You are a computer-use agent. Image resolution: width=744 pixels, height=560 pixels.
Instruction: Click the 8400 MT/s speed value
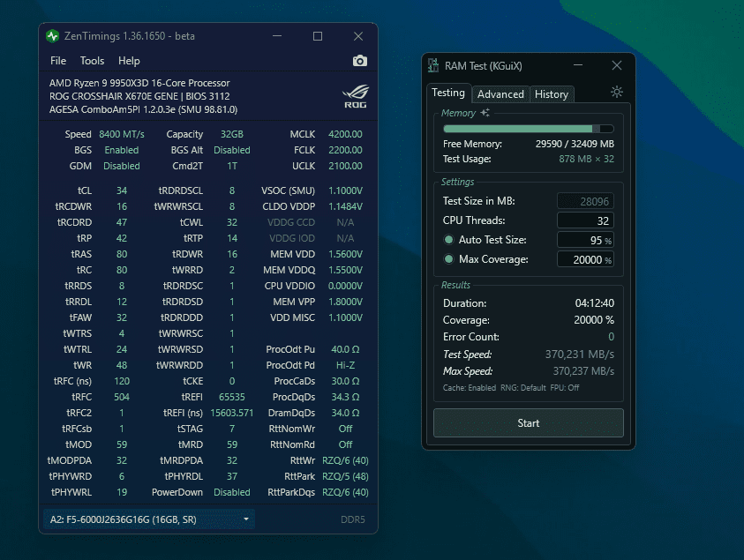coord(122,134)
